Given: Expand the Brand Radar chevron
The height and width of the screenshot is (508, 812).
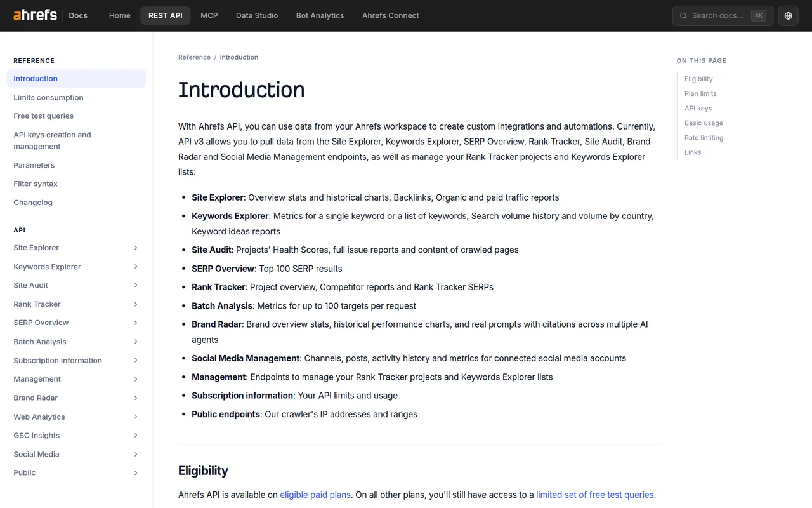Looking at the screenshot, I should 136,398.
